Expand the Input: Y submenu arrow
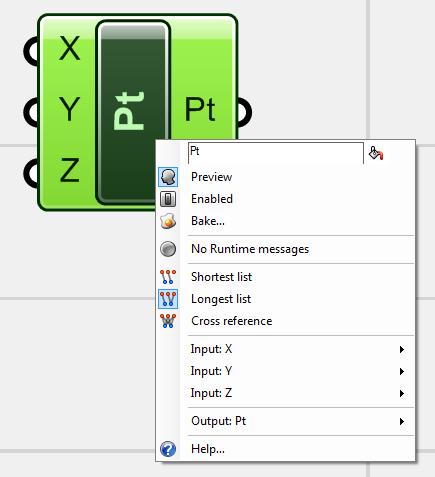435x477 pixels. point(402,371)
